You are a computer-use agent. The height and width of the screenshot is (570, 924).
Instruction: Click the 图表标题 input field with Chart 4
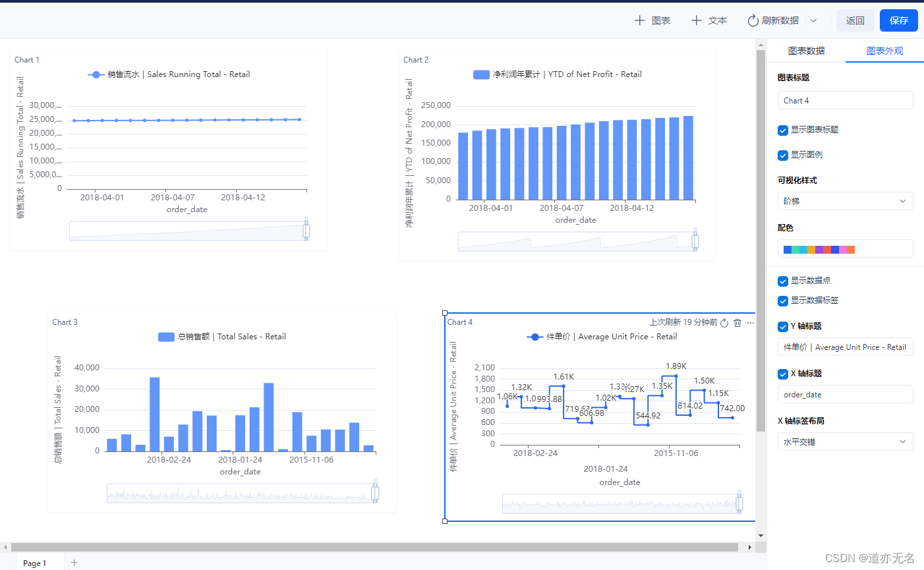(845, 100)
